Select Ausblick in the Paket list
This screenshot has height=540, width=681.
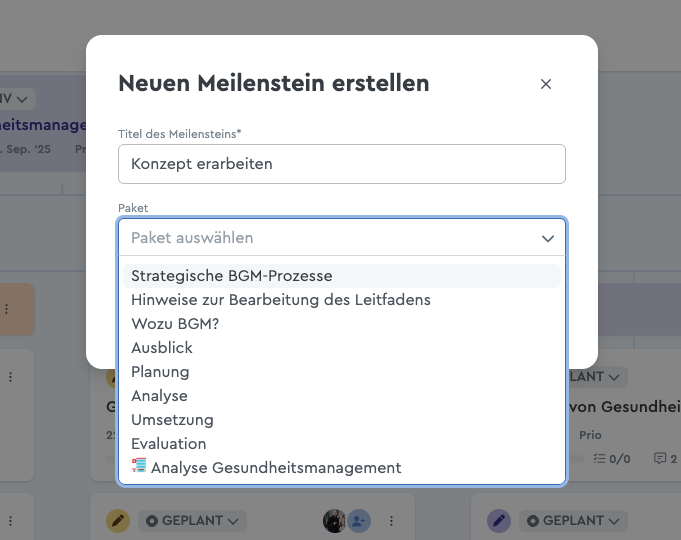tap(162, 348)
